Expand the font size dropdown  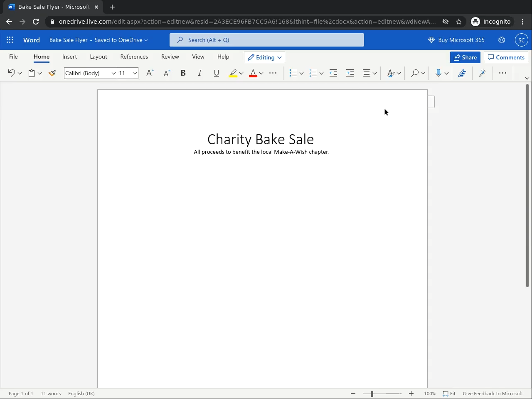(135, 73)
